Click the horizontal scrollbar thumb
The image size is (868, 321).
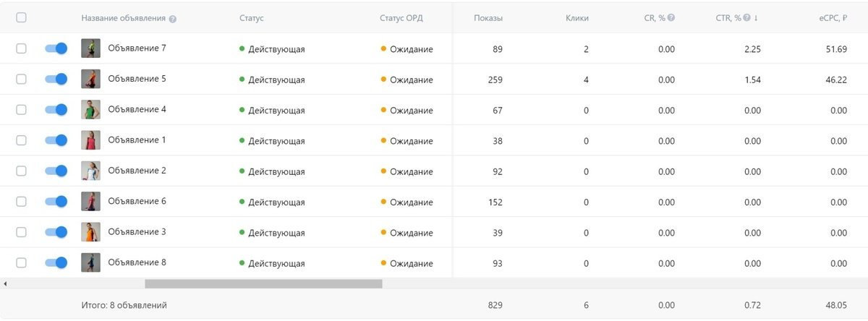pyautogui.click(x=263, y=284)
